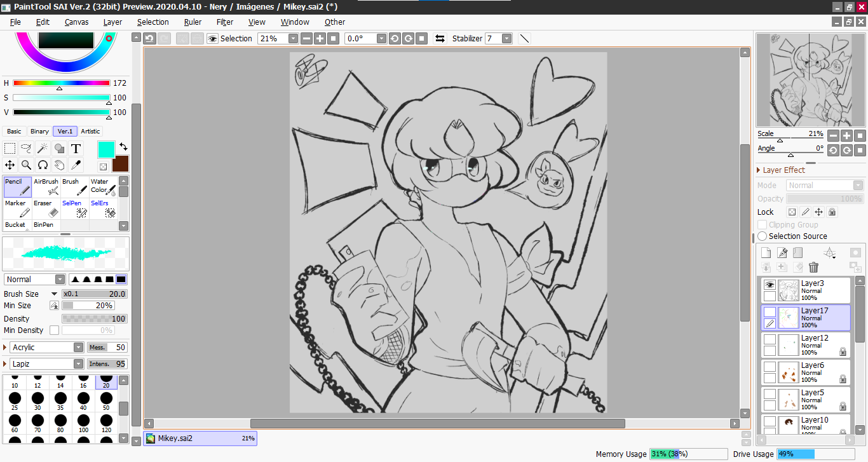The image size is (868, 462).
Task: Rotate the view counterclockwise in toolbar
Action: (x=395, y=39)
